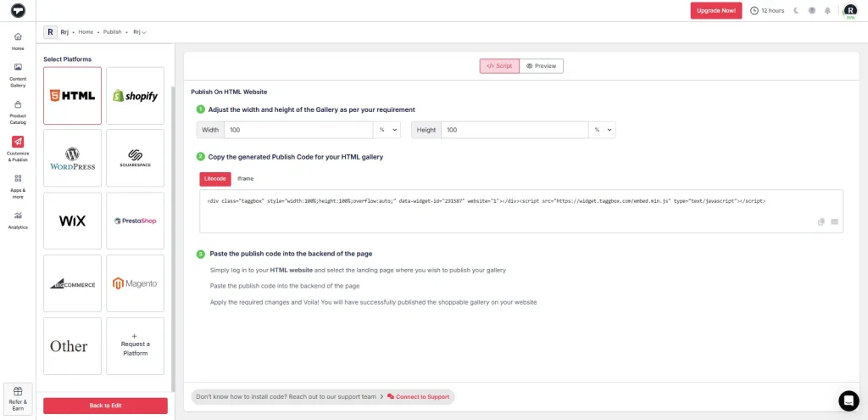
Task: Go to Home in the breadcrumb
Action: click(86, 32)
